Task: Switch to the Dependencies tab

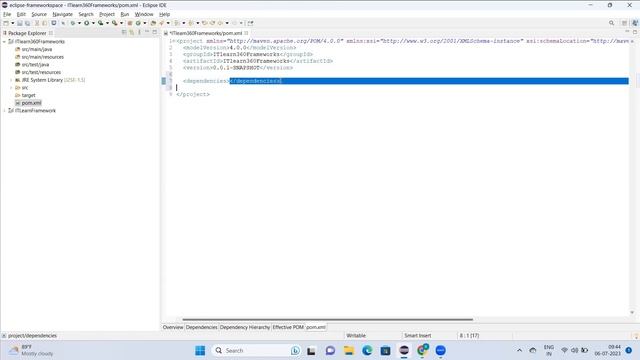Action: pyautogui.click(x=202, y=327)
